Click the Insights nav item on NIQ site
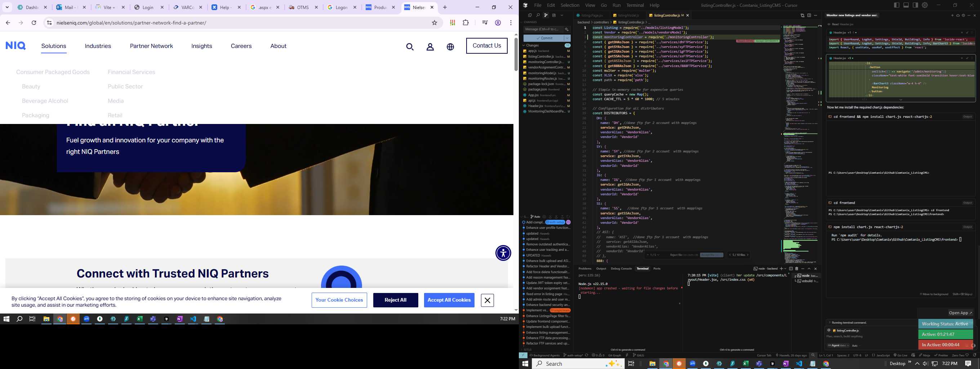Screen dimensions: 980x369 click(x=202, y=46)
